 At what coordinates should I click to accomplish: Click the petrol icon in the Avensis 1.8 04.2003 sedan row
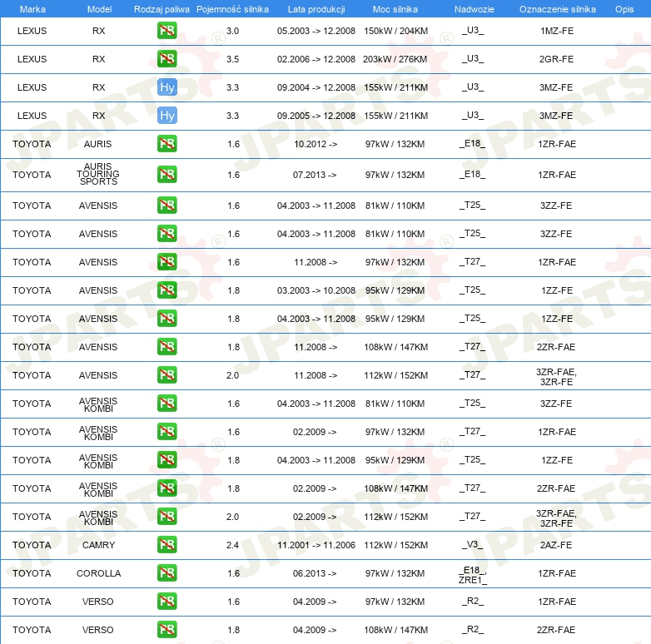pyautogui.click(x=166, y=319)
